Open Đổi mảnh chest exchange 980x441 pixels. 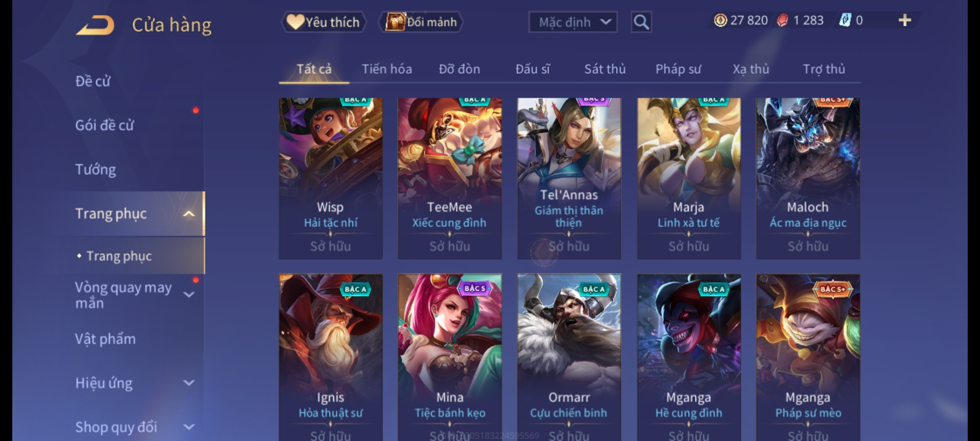pos(421,22)
